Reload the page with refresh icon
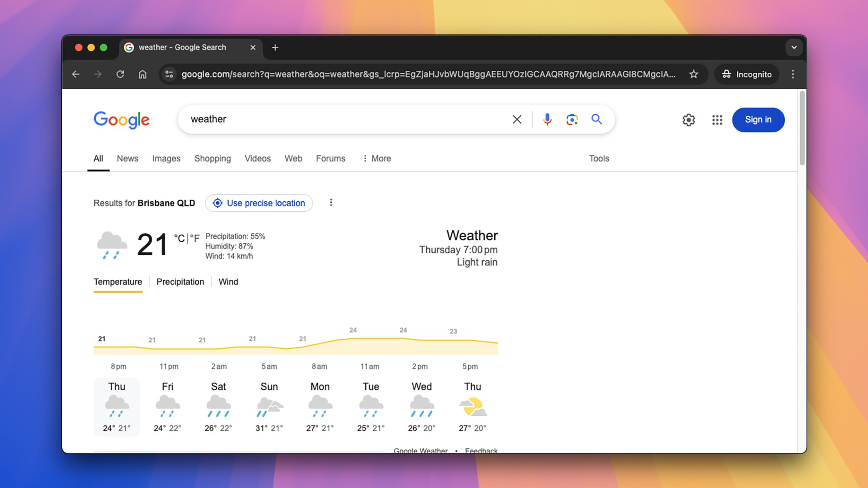This screenshot has width=868, height=488. point(120,74)
